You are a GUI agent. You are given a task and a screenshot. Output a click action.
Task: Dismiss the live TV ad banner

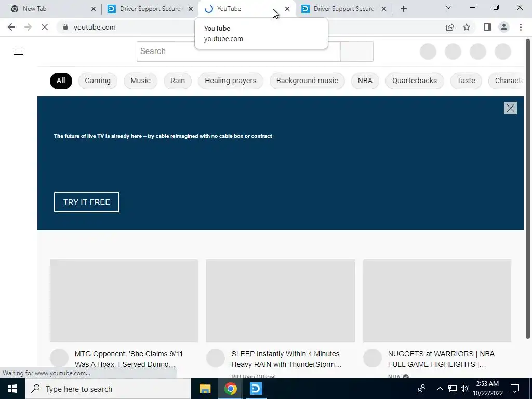[x=511, y=108]
